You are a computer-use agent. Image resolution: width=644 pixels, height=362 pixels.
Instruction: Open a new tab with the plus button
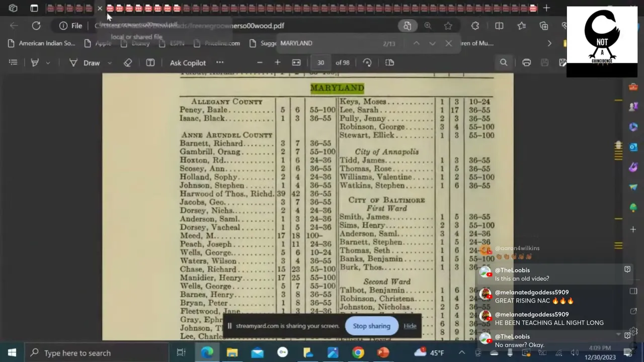tap(546, 8)
